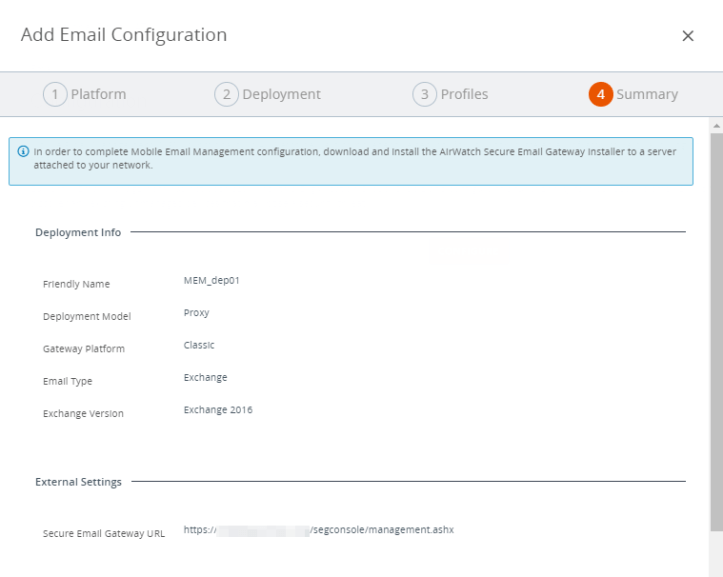Click the step 3 circle icon
The image size is (723, 577).
pyautogui.click(x=424, y=94)
